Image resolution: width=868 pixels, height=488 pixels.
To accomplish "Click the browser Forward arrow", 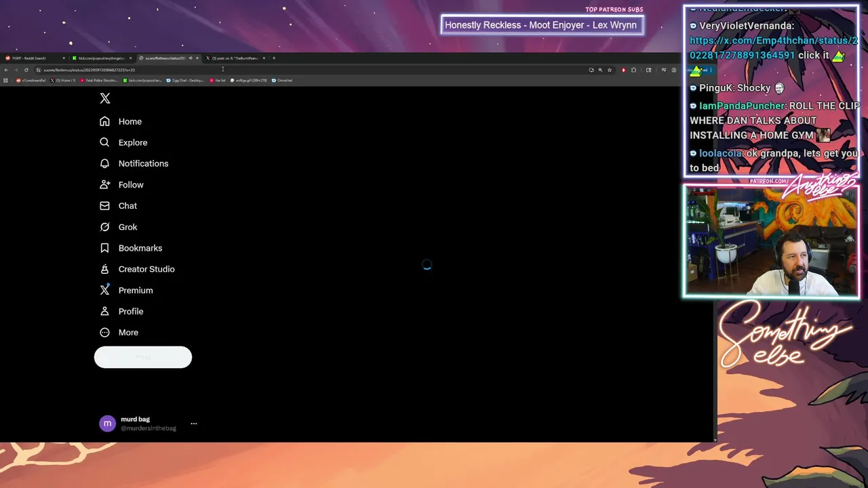I will coord(16,70).
